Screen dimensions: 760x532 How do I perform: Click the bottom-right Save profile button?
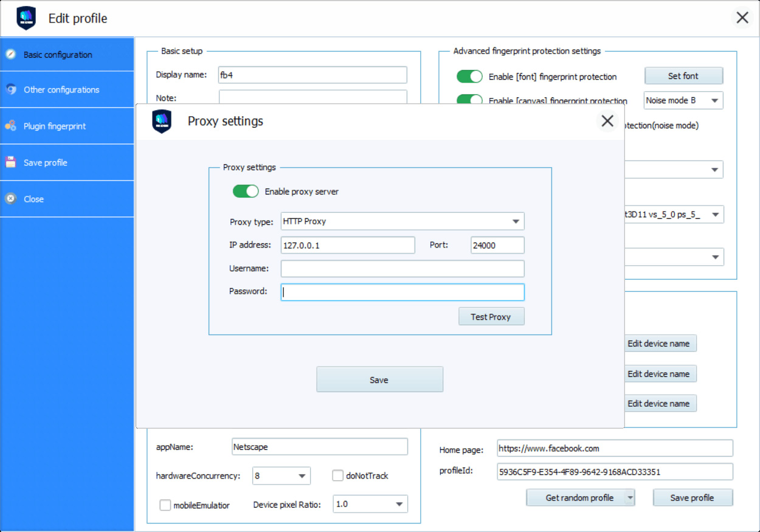point(693,497)
